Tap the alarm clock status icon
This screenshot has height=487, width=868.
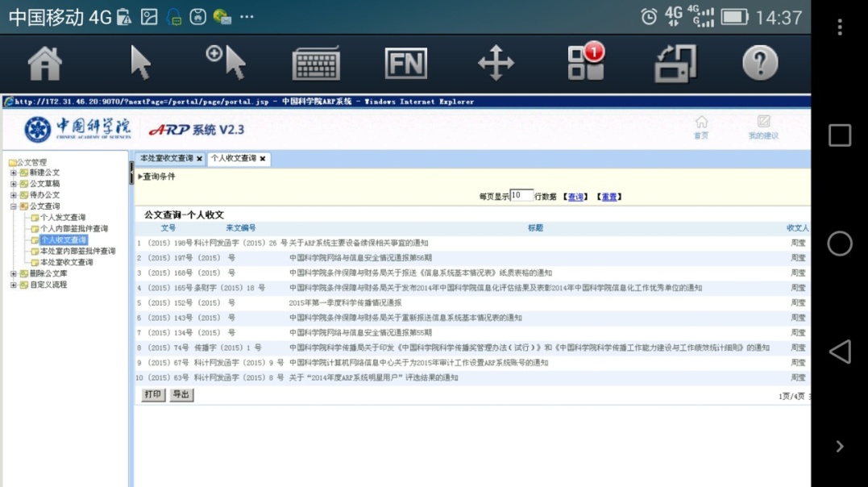649,17
